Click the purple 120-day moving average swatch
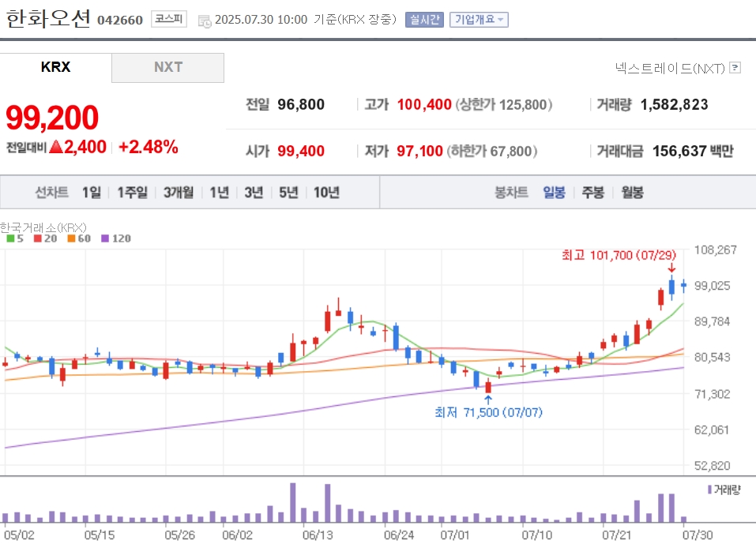The width and height of the screenshot is (756, 559). (x=104, y=238)
